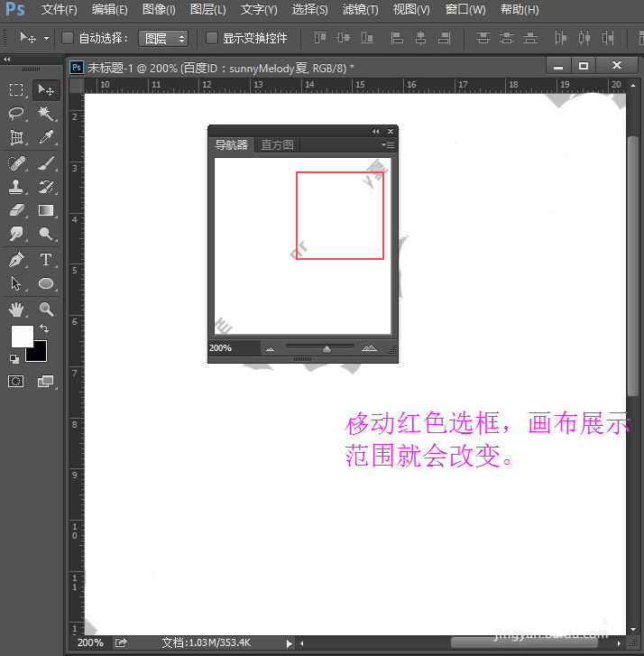Toggle the 显示变换控件 checkbox

click(212, 38)
